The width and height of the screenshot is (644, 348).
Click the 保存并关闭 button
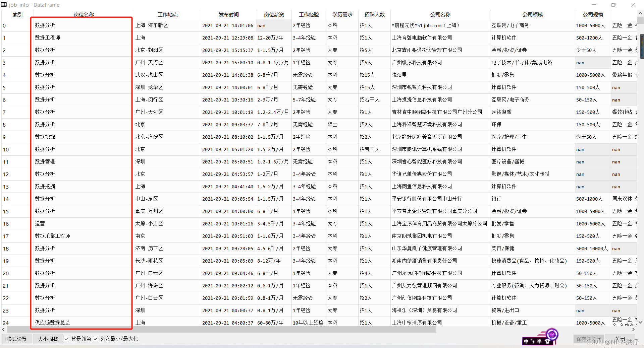pyautogui.click(x=588, y=339)
